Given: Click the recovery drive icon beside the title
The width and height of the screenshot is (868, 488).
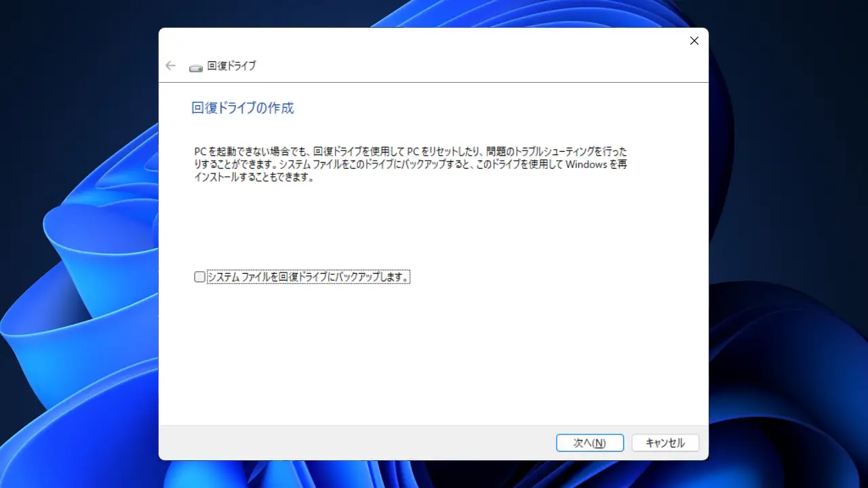Looking at the screenshot, I should (196, 67).
